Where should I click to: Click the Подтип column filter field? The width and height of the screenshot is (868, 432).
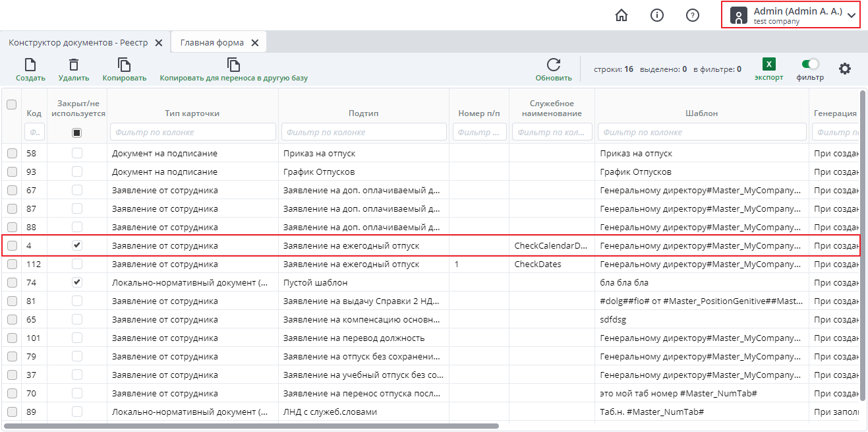pyautogui.click(x=364, y=132)
